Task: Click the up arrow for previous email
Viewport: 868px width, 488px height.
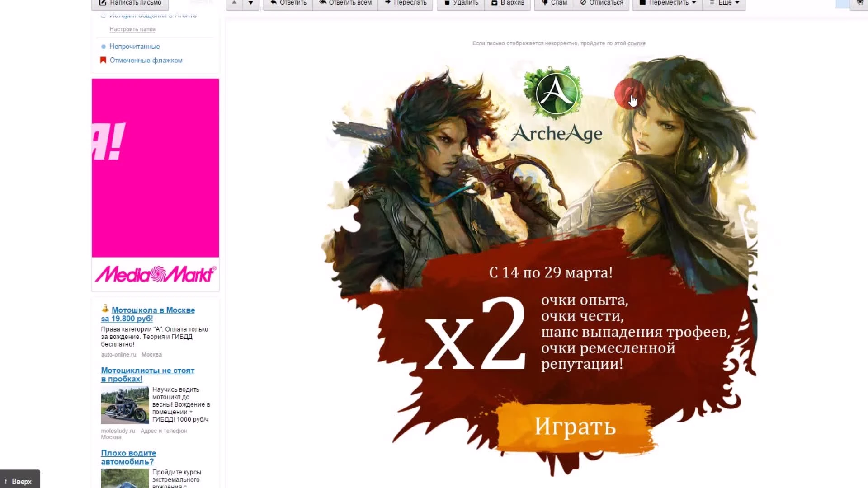Action: 234,2
